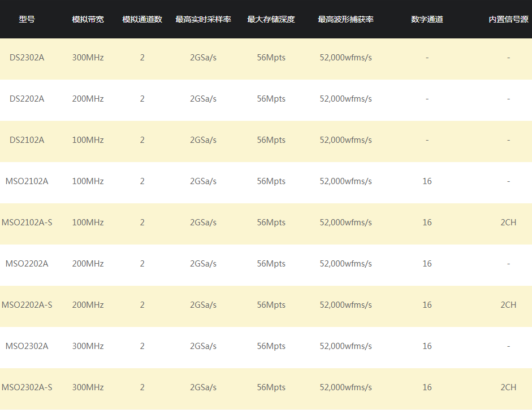Select the MSO2202A-S model cell
532x410 pixels.
[x=27, y=305]
